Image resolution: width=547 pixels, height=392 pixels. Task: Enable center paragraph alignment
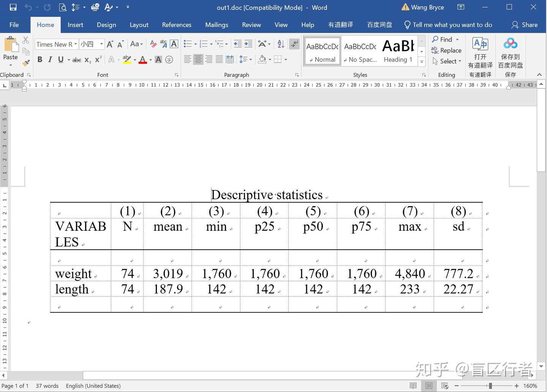pos(198,59)
